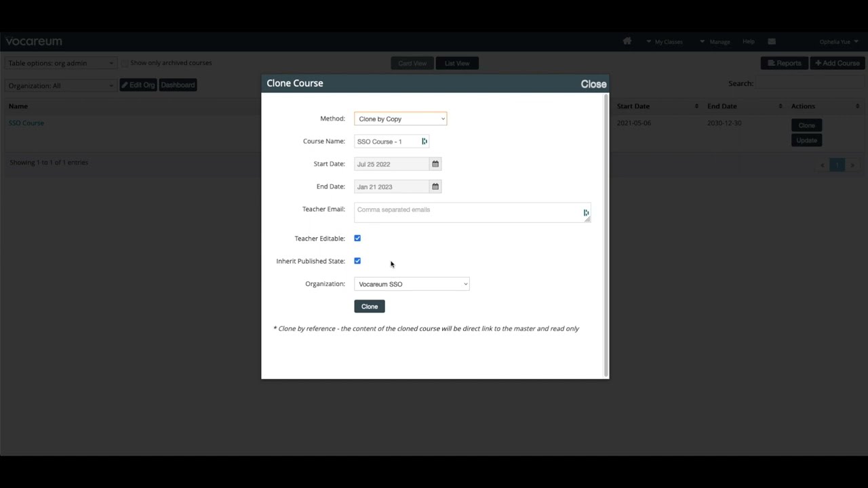Click the Vocareum logo
This screenshot has width=868, height=488.
click(x=34, y=41)
